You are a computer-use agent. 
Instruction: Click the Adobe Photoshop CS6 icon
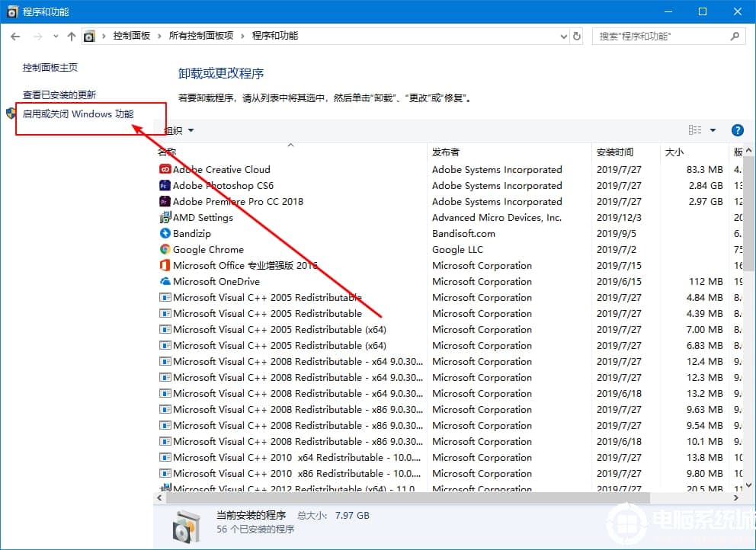pos(165,185)
